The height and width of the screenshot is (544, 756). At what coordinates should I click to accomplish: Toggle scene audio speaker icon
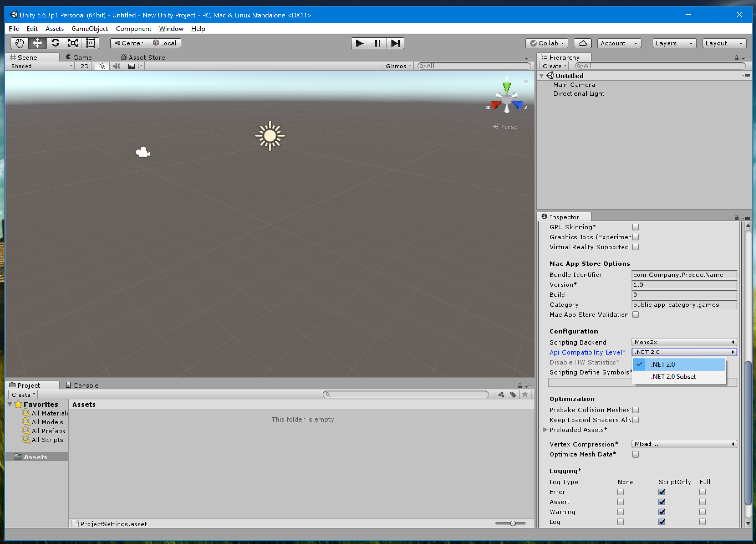[116, 66]
